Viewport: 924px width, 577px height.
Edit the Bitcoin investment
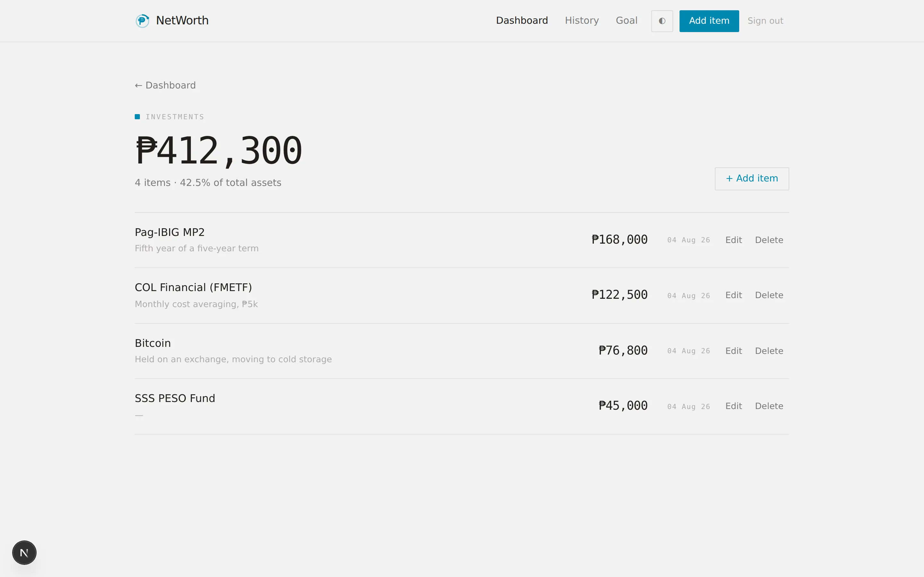pos(733,351)
